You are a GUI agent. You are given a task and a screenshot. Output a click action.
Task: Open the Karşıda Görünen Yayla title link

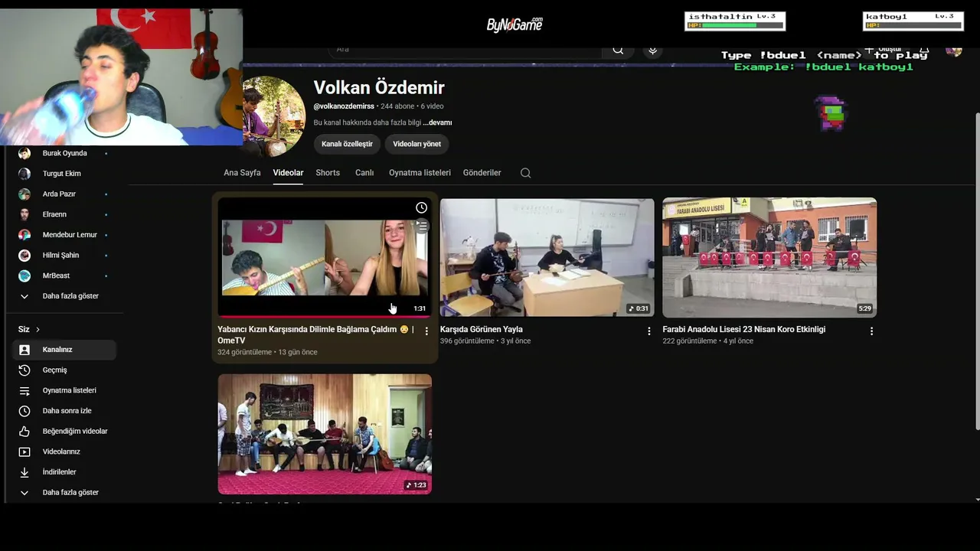point(482,330)
